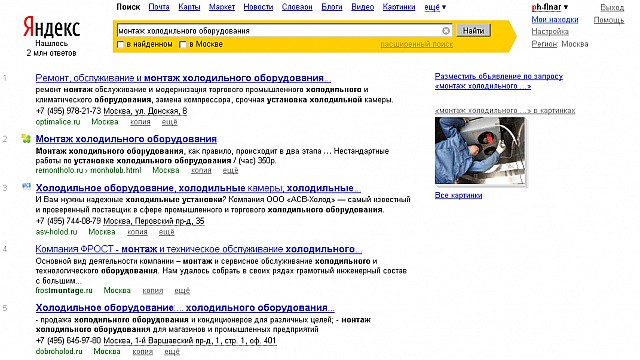Click the dobroholod.ru green URL
Image resolution: width=640 pixels, height=360 pixels.
click(x=59, y=351)
